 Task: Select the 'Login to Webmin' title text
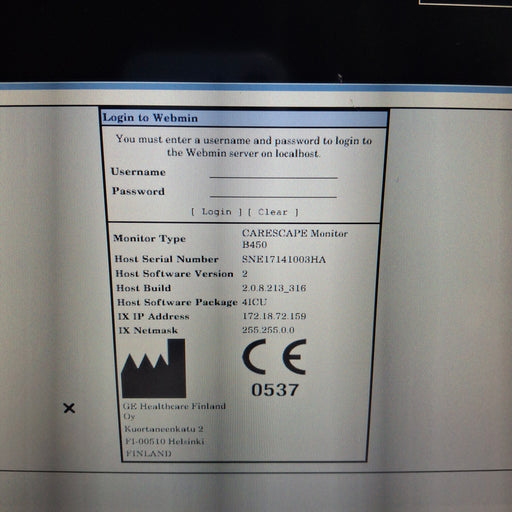(x=150, y=118)
